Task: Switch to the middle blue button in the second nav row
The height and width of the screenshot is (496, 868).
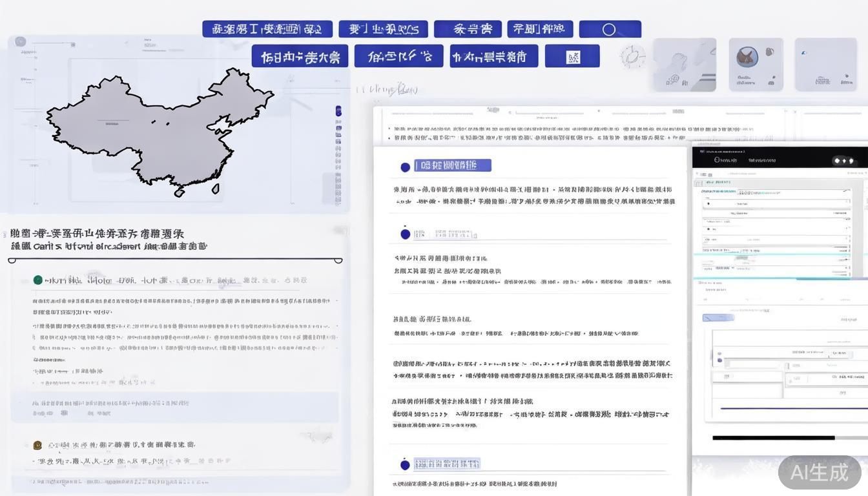Action: [398, 56]
